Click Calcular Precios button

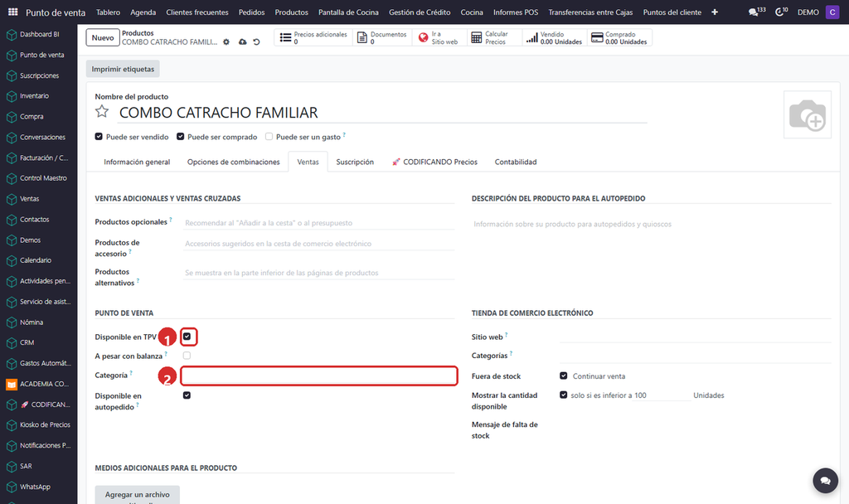494,37
